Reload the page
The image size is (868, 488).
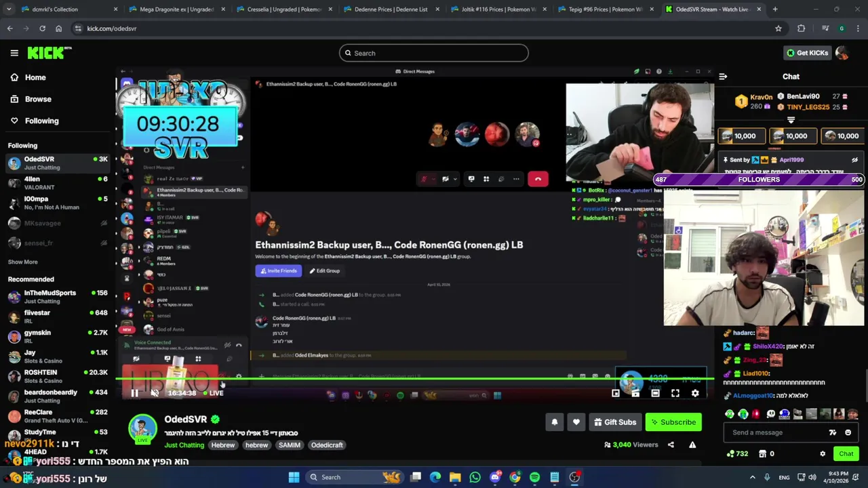[42, 28]
